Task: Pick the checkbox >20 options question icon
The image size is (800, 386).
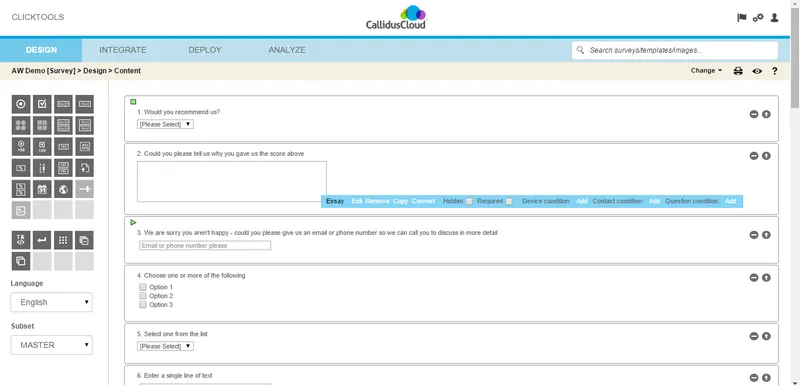Action: (x=42, y=146)
